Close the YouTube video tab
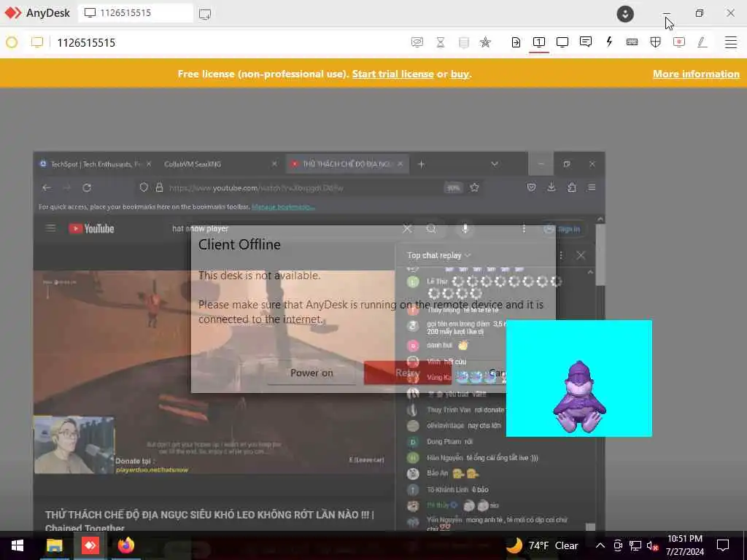 point(400,164)
